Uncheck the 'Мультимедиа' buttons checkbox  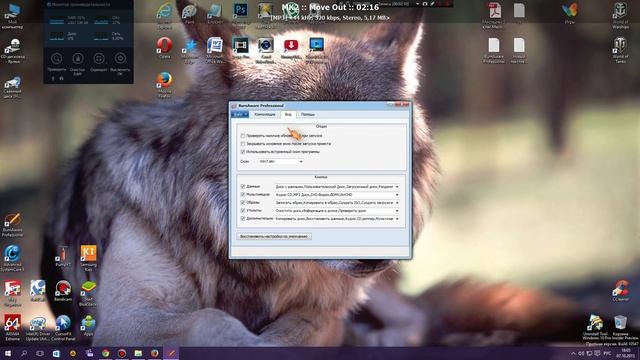pos(243,194)
